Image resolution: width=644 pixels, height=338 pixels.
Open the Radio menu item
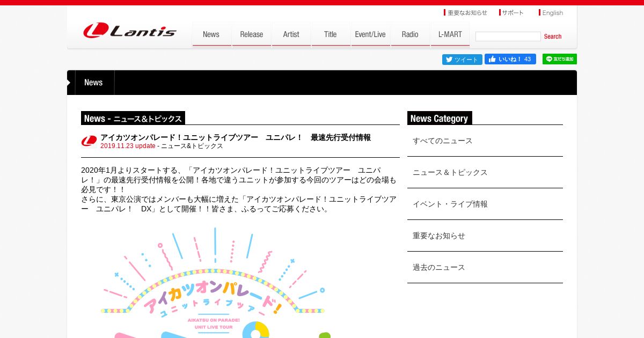(410, 34)
